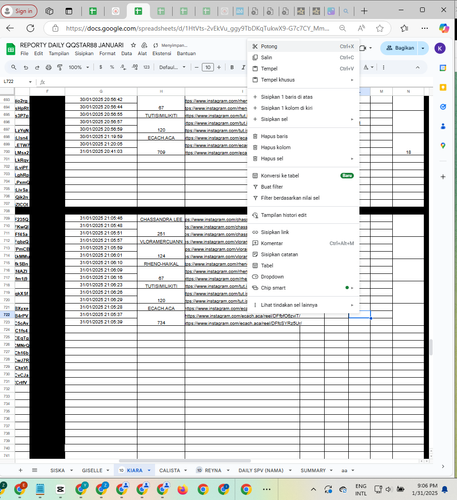This screenshot has width=457, height=500.
Task: Undo the last action in toolbar
Action: pyautogui.click(x=26, y=67)
